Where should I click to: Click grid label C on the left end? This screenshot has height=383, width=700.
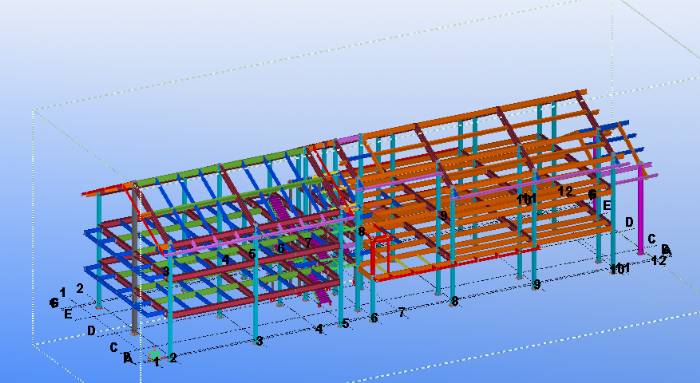coord(114,347)
